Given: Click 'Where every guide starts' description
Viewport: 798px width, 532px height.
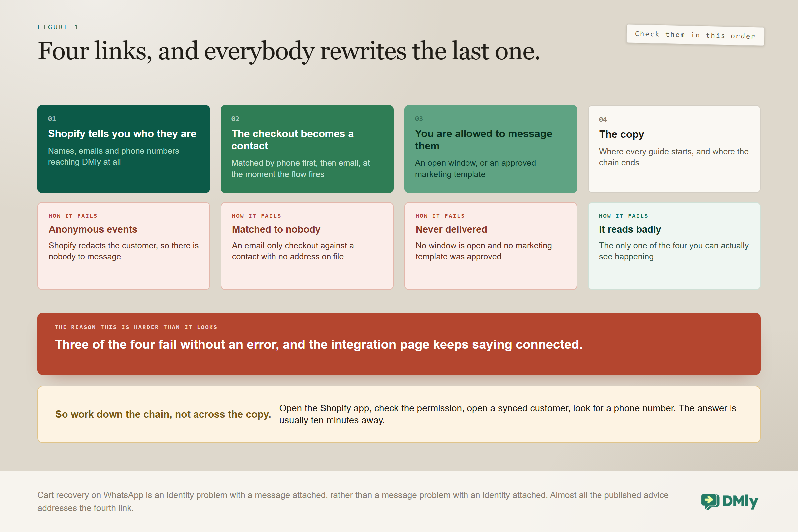Looking at the screenshot, I should tap(674, 157).
